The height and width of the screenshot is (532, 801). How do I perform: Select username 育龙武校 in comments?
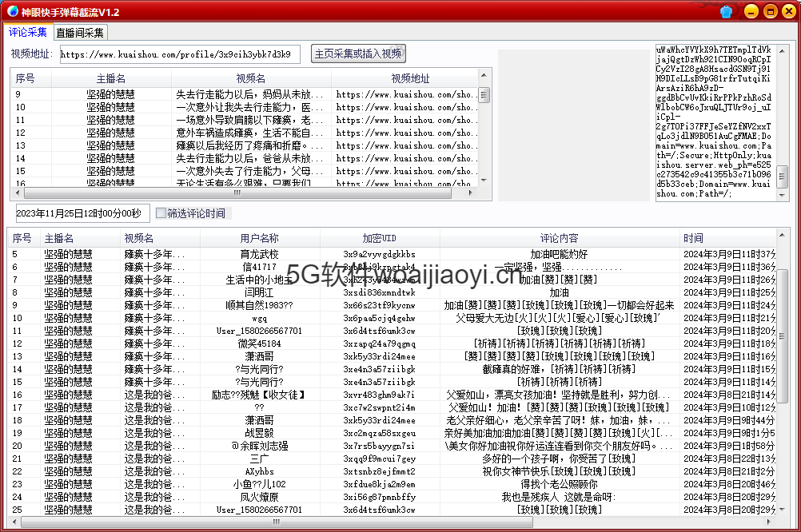pyautogui.click(x=260, y=254)
